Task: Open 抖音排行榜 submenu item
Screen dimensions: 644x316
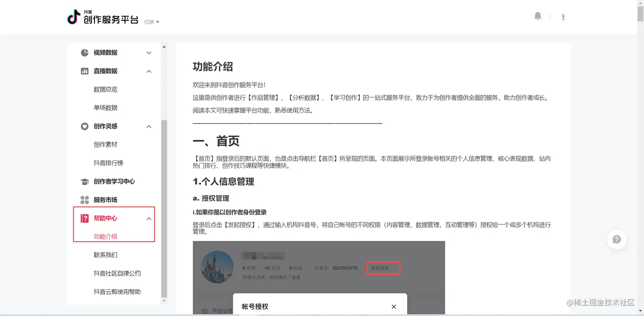Action: [109, 163]
